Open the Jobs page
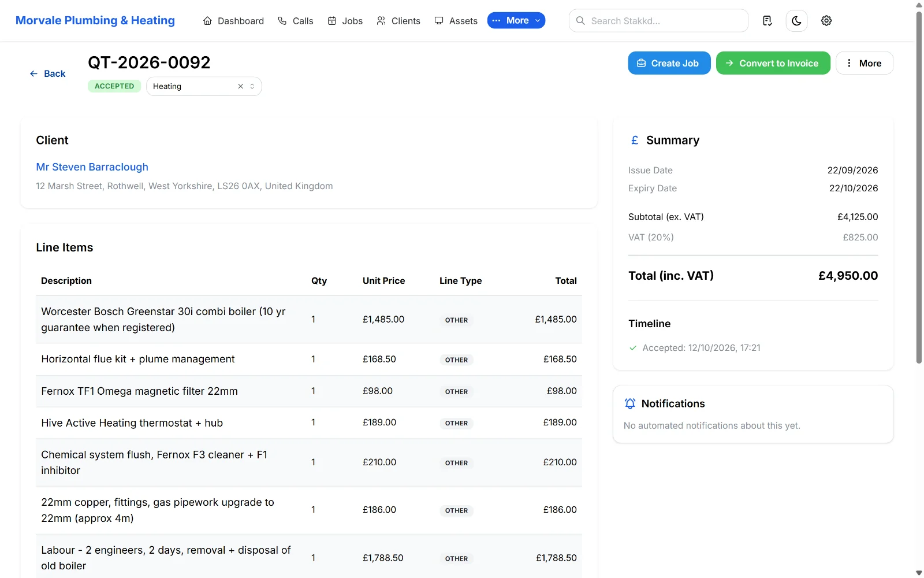Image resolution: width=924 pixels, height=578 pixels. click(x=345, y=21)
